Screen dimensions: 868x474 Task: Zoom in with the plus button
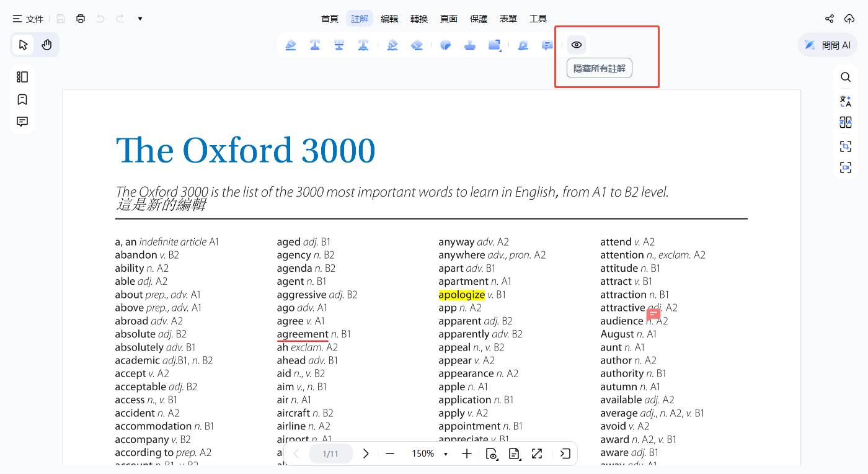click(x=467, y=454)
